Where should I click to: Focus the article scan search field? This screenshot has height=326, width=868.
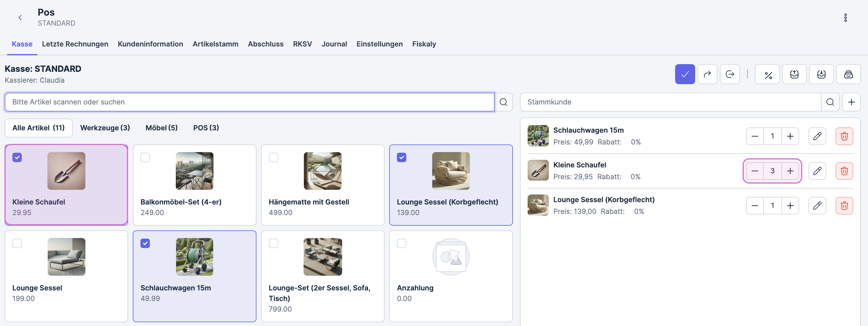249,102
